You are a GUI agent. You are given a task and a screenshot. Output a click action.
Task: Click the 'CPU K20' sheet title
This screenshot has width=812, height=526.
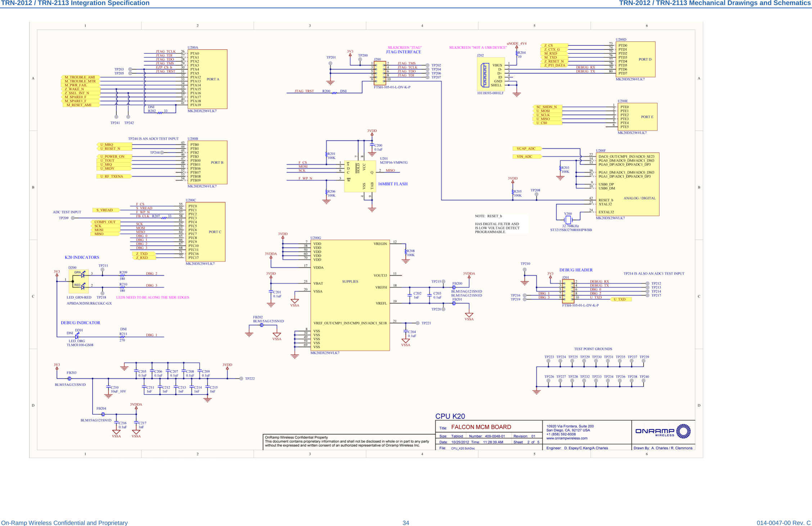tap(450, 416)
